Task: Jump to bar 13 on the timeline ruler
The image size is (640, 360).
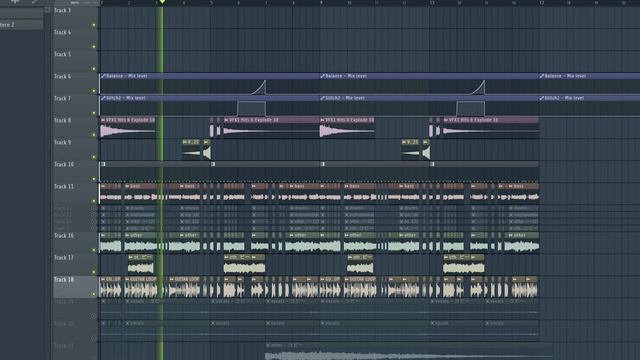Action: coord(431,2)
